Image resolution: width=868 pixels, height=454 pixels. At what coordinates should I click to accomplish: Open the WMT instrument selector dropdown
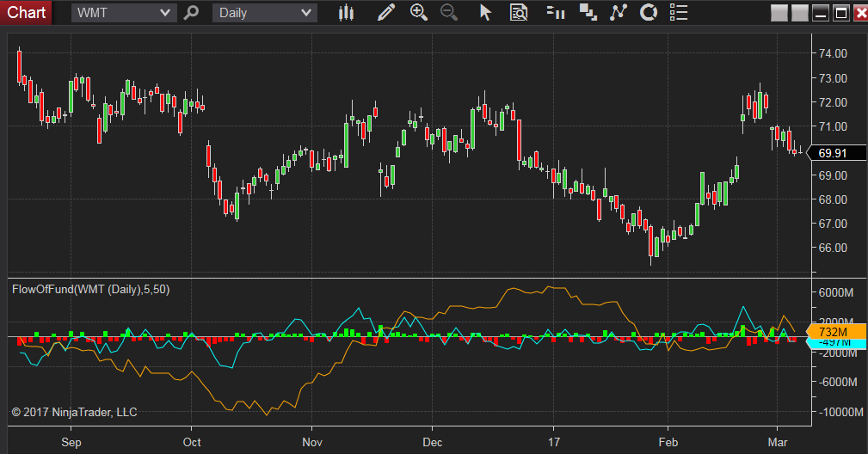click(x=123, y=13)
